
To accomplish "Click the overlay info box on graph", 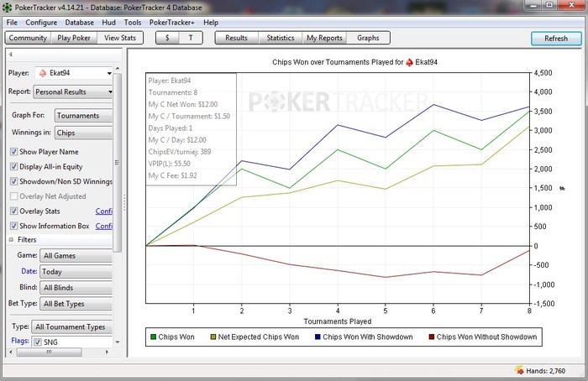I will click(x=191, y=129).
